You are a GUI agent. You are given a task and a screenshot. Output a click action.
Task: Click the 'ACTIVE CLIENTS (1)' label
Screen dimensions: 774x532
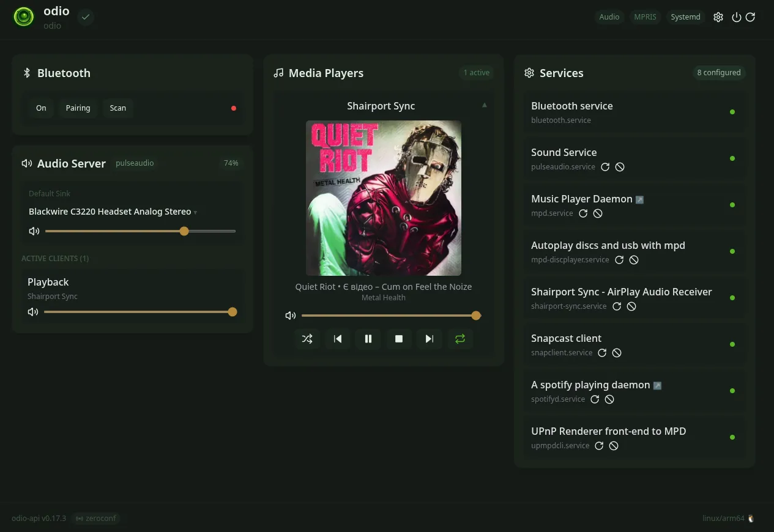(55, 259)
